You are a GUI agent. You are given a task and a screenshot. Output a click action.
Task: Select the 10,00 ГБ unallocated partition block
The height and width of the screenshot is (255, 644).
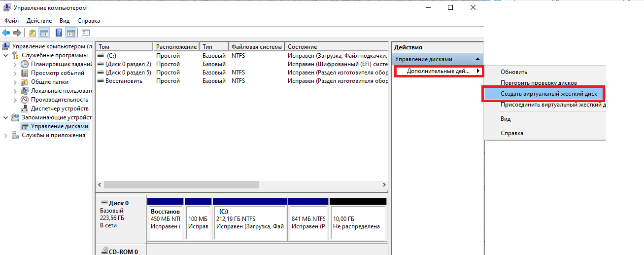pyautogui.click(x=357, y=222)
